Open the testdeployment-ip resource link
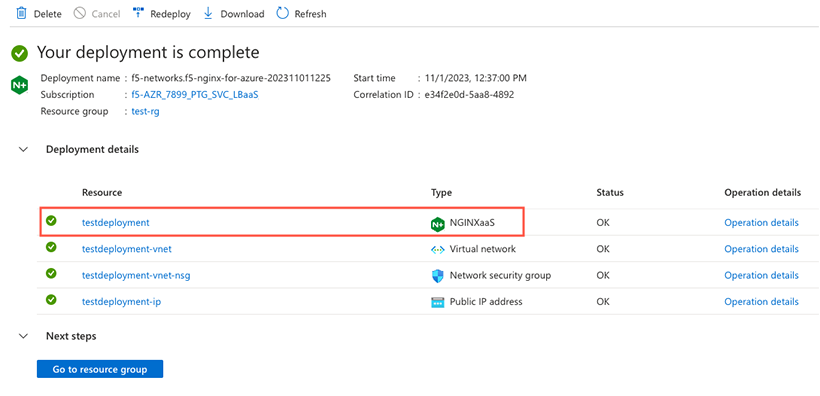The width and height of the screenshot is (820, 396). [121, 302]
